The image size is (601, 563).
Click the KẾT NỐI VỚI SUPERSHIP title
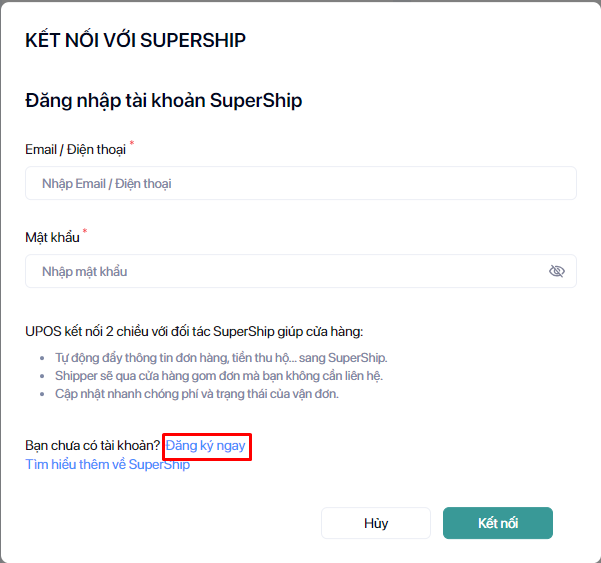(x=135, y=40)
